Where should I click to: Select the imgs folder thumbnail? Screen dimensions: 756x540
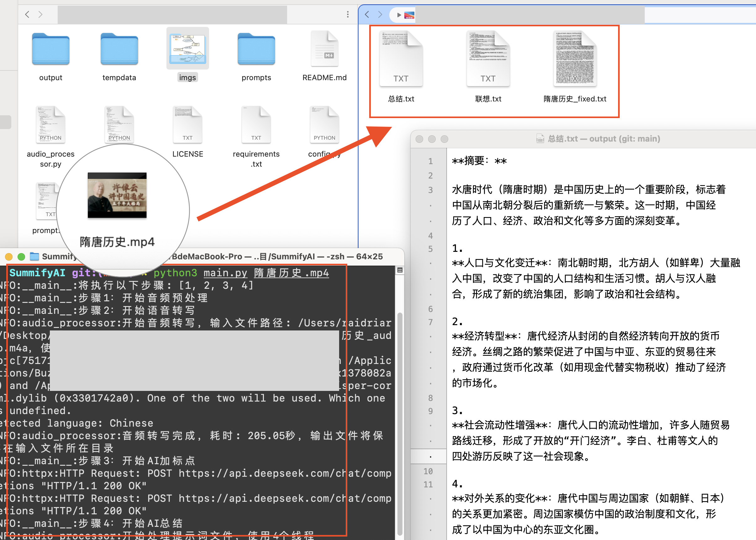[x=188, y=49]
